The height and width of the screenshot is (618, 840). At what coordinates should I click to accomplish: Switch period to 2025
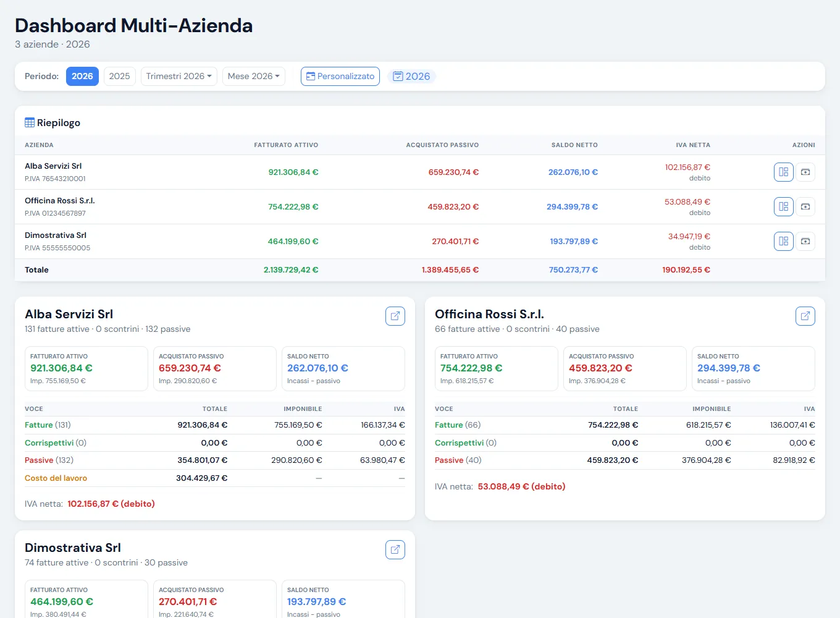pyautogui.click(x=120, y=76)
